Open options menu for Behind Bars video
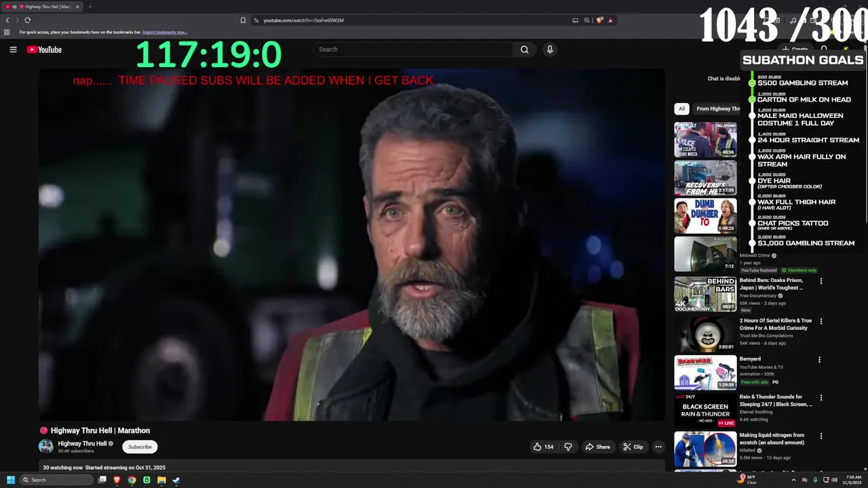Screen dimensions: 868x488 pyautogui.click(x=821, y=281)
